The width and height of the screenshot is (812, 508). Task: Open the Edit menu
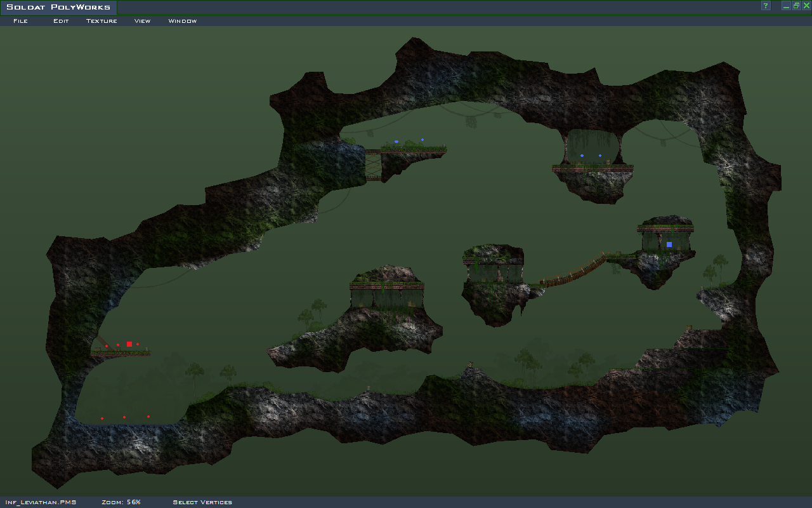click(61, 21)
